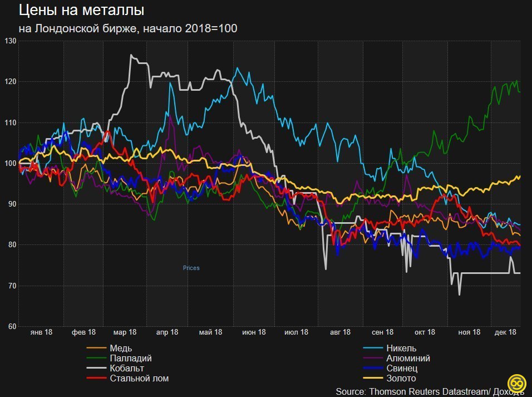Click the chart title Цены на металлы
The image size is (532, 397).
(81, 10)
